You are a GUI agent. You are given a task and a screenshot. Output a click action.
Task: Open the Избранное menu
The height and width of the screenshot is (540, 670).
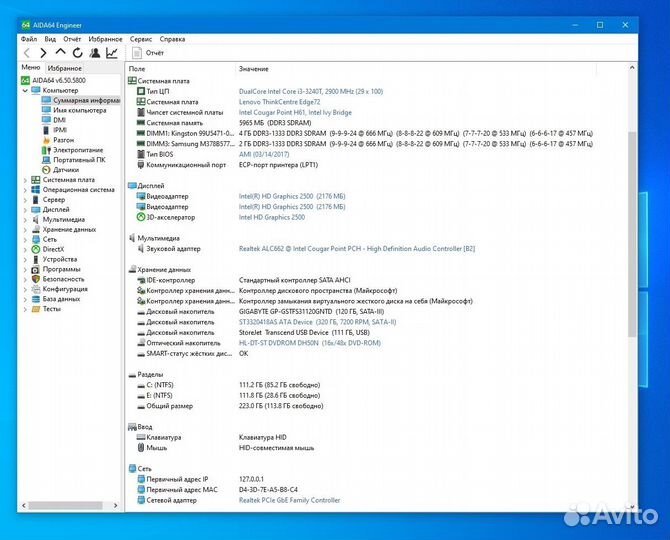pos(105,39)
